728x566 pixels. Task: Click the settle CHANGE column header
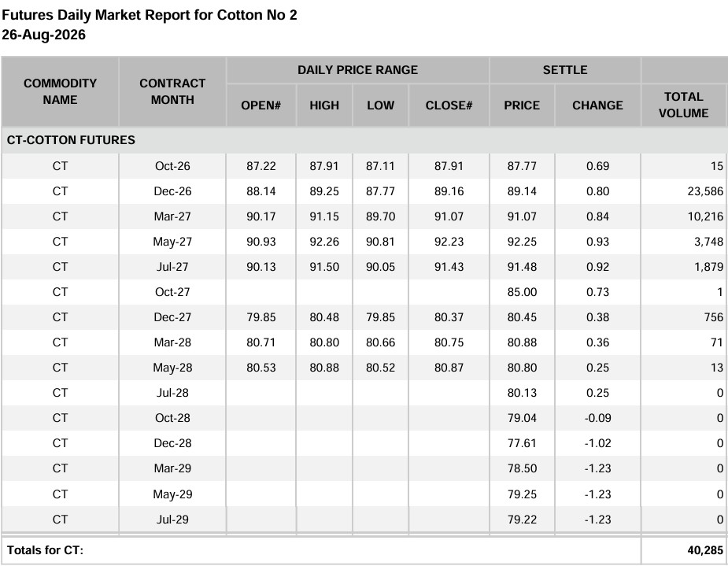pyautogui.click(x=597, y=105)
